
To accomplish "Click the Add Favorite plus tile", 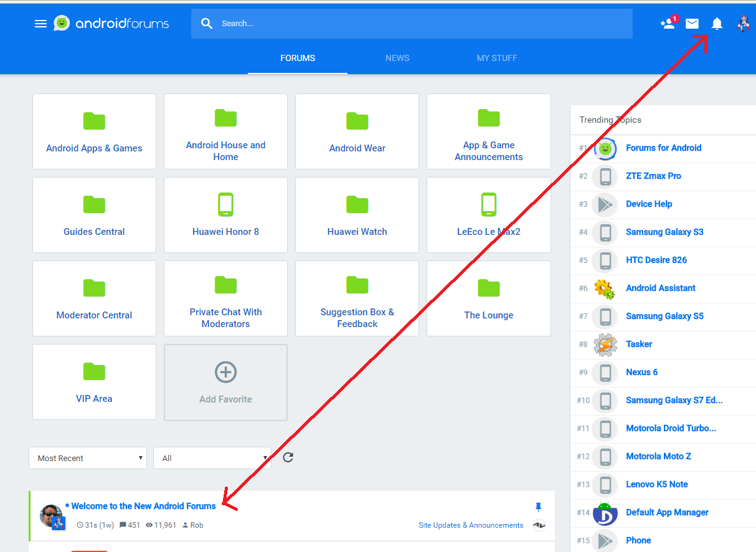I will (225, 382).
